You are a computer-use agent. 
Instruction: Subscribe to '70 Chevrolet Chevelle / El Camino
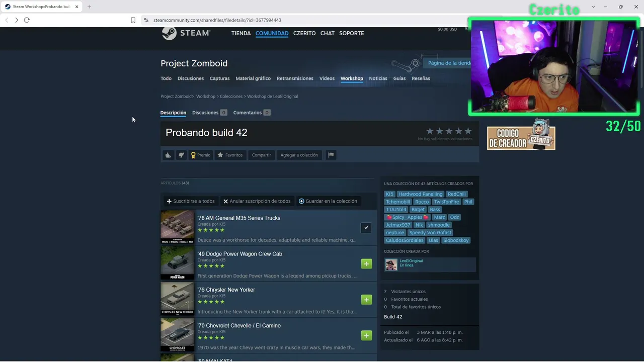tap(366, 335)
